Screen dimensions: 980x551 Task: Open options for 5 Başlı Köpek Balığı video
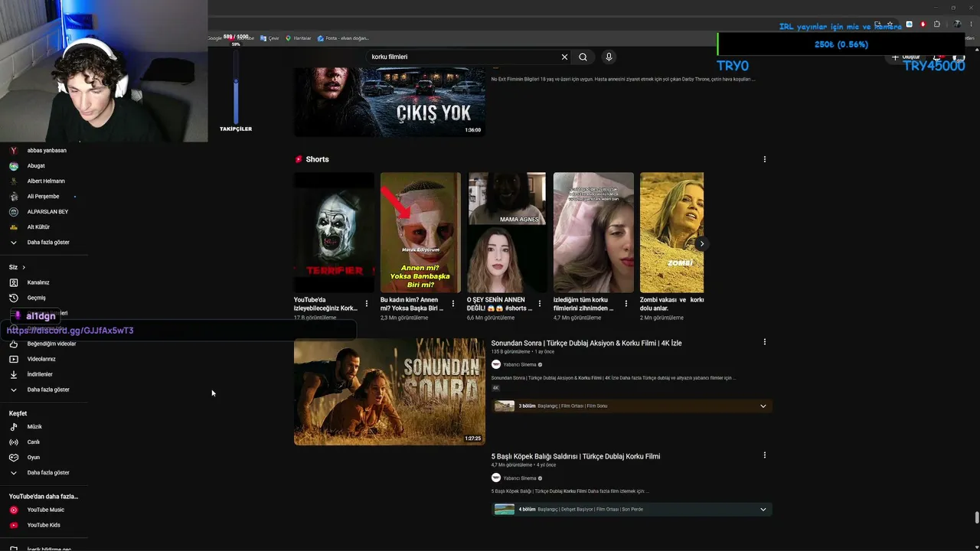pos(764,455)
